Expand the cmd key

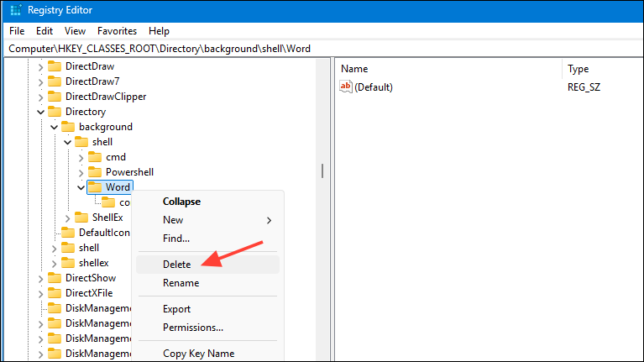tap(81, 157)
